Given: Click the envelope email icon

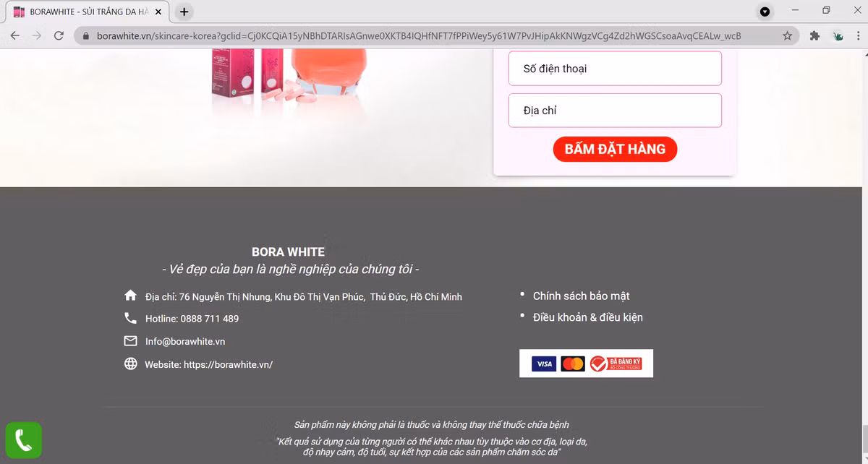Looking at the screenshot, I should [130, 340].
